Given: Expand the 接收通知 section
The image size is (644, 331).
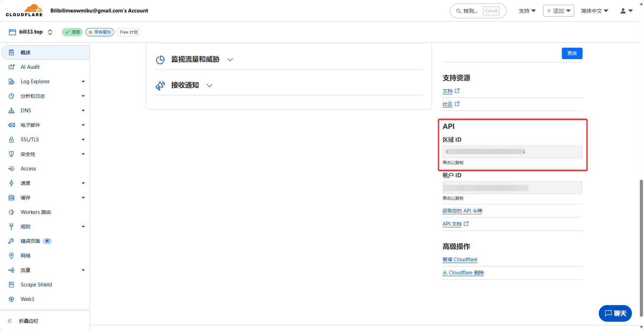Looking at the screenshot, I should 209,86.
